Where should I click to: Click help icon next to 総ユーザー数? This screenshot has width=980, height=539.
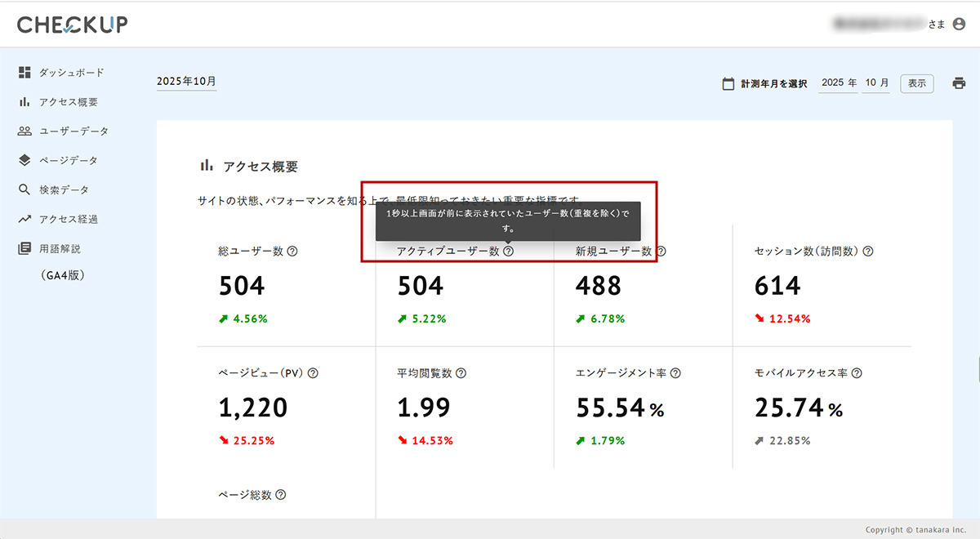(292, 252)
